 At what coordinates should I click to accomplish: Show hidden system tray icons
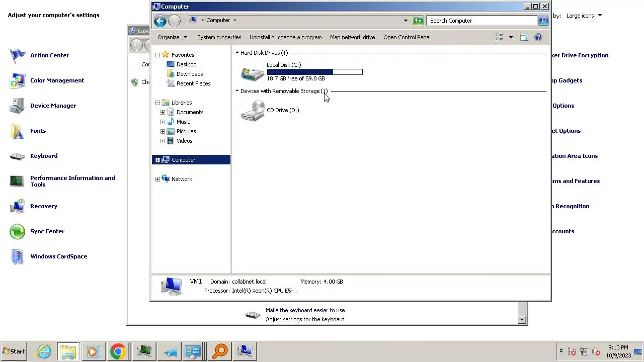(561, 351)
